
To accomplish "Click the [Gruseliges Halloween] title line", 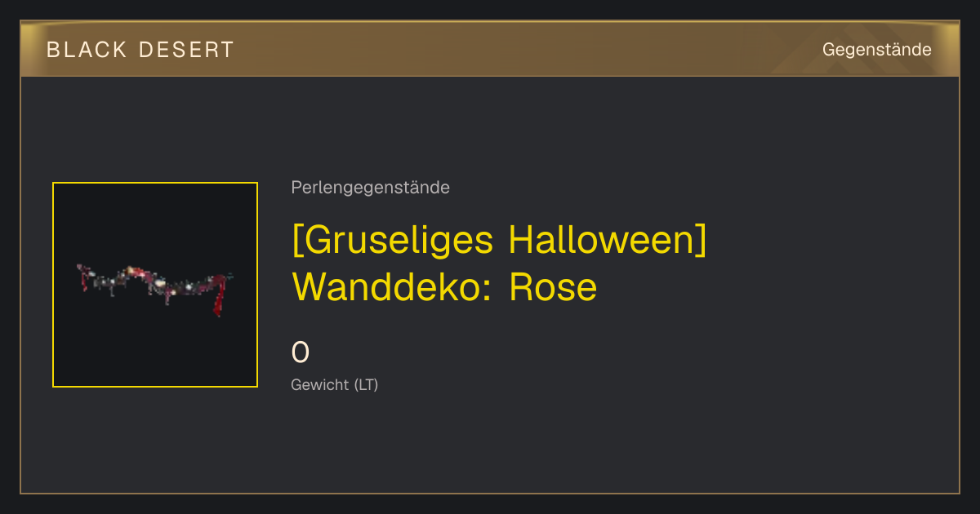I will click(498, 241).
